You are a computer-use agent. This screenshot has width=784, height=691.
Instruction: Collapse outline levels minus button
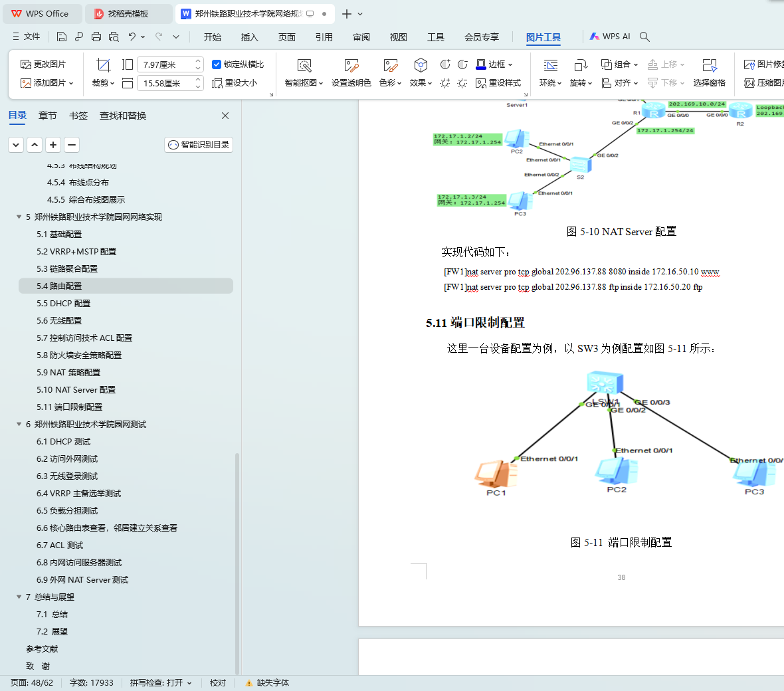pos(72,145)
